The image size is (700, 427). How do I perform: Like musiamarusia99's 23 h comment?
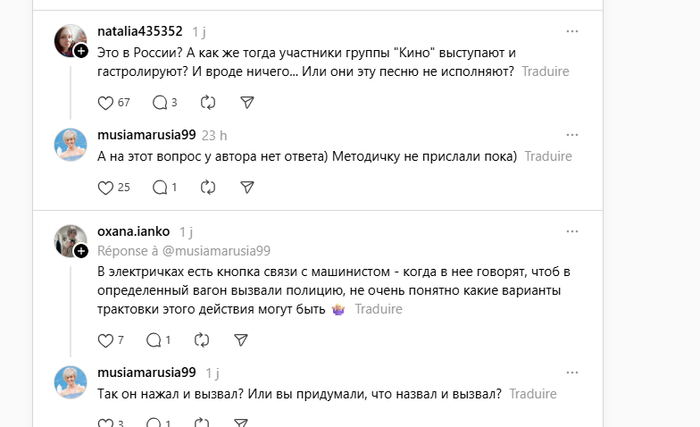coord(106,187)
